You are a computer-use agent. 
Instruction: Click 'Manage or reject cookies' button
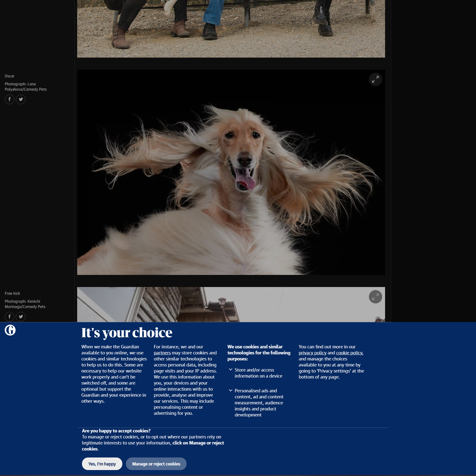(156, 464)
